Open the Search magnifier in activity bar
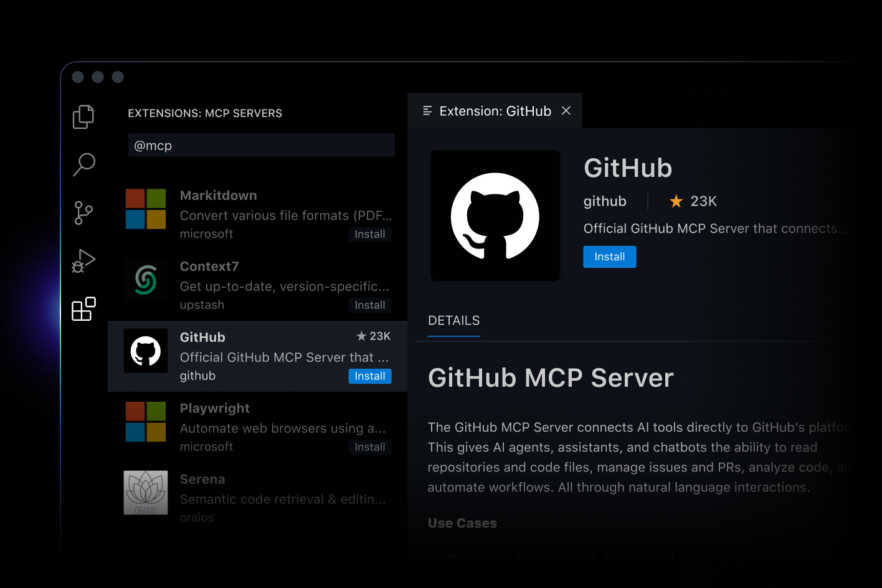This screenshot has width=882, height=588. (x=83, y=164)
